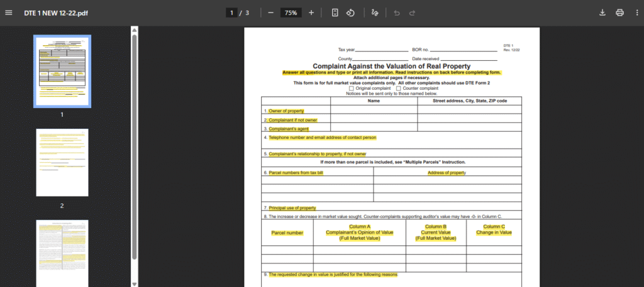Click the 'Column A' header text
The width and height of the screenshot is (644, 287).
pyautogui.click(x=360, y=227)
